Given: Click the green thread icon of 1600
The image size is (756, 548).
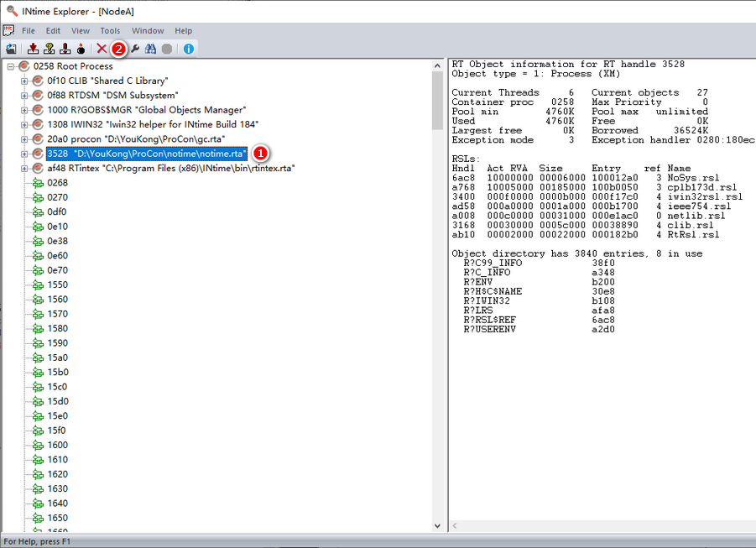Looking at the screenshot, I should [38, 445].
